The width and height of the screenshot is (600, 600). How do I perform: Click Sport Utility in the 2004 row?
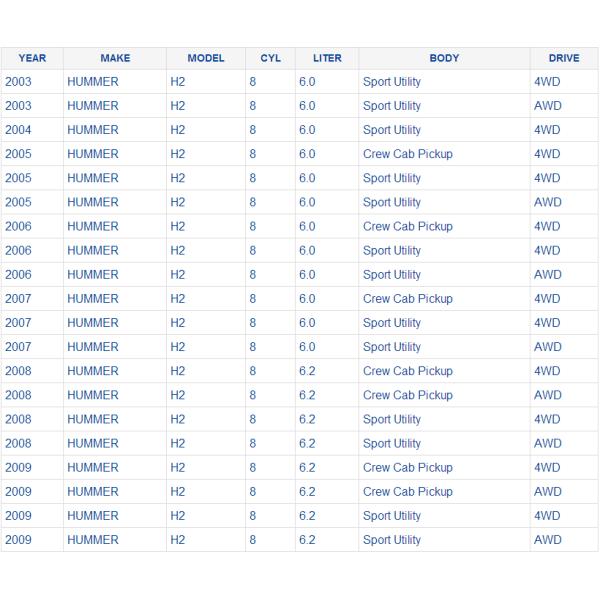point(391,130)
